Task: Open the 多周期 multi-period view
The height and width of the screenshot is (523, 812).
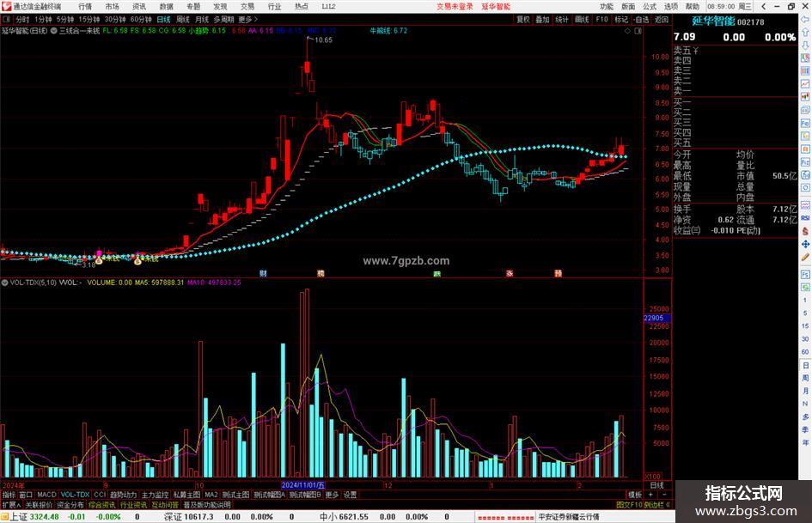Action: [223, 19]
